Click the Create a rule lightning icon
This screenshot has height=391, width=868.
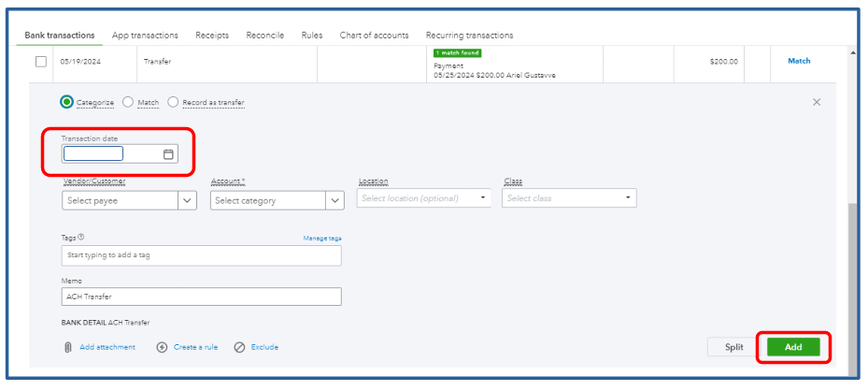point(162,347)
